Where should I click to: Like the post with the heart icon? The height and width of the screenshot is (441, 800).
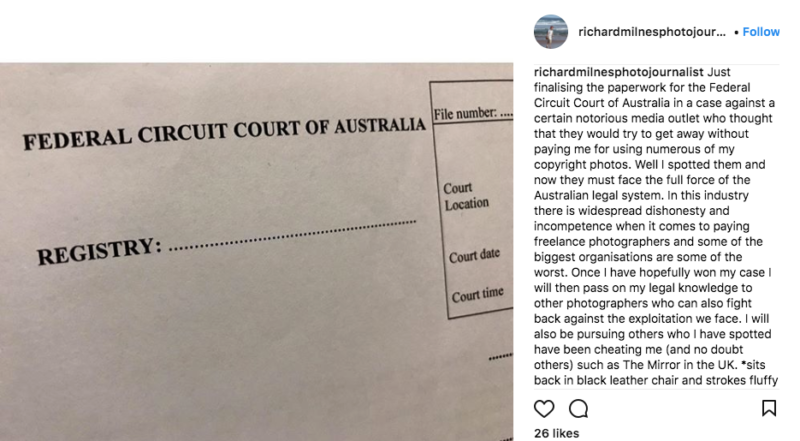click(544, 408)
